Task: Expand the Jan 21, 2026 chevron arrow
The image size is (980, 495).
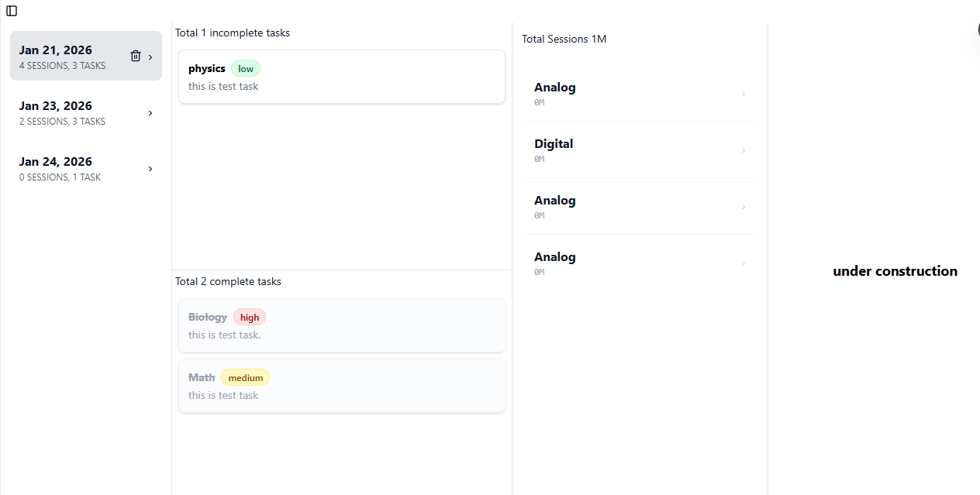Action: [x=150, y=57]
